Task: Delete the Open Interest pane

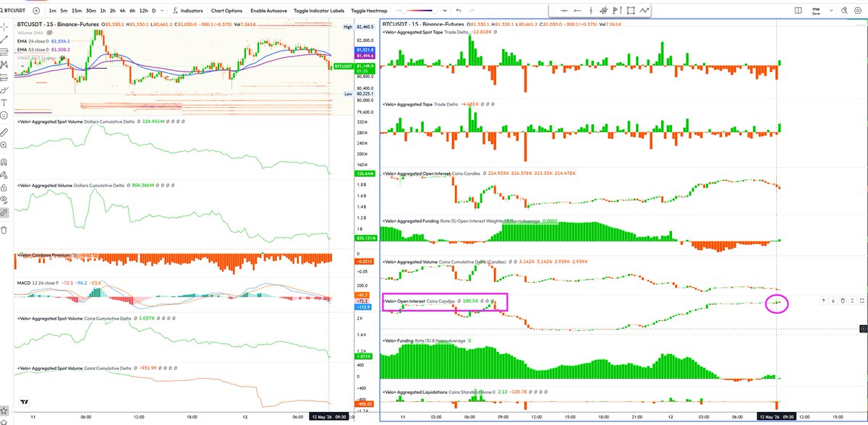Action: coord(843,301)
